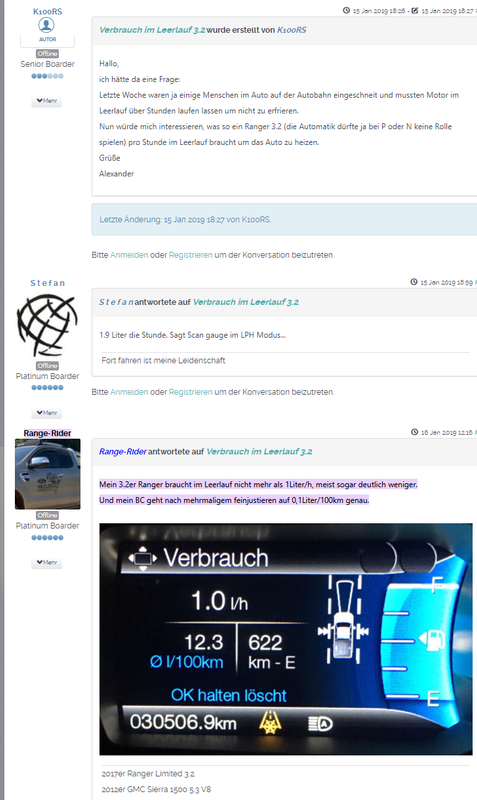Click Offline badge under Stefan avatar

point(47,366)
